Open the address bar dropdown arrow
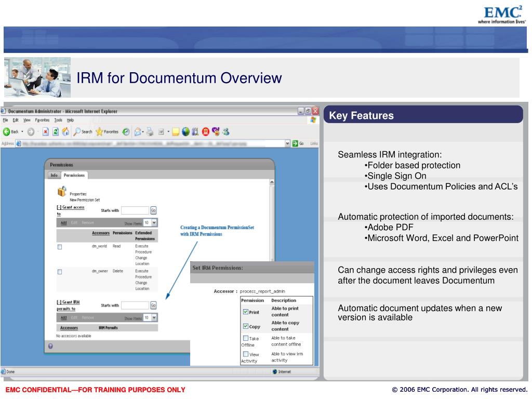This screenshot has width=532, height=399. 287,143
